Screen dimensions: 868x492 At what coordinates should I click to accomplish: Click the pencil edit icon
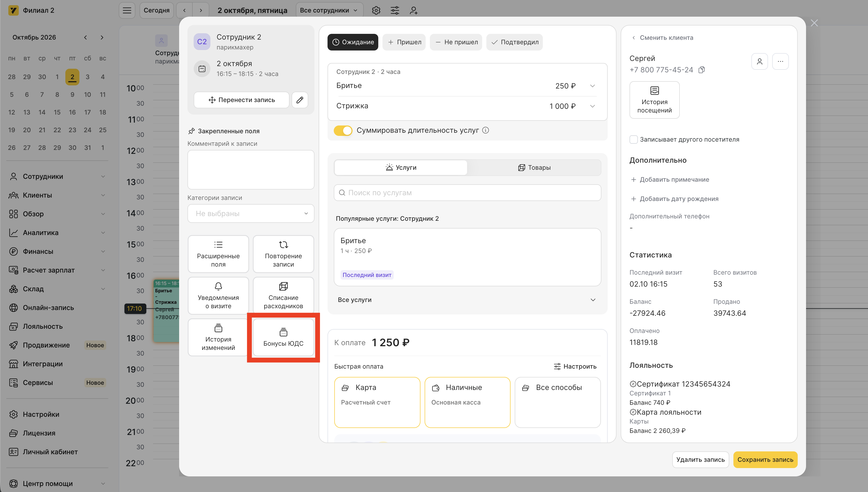point(300,100)
